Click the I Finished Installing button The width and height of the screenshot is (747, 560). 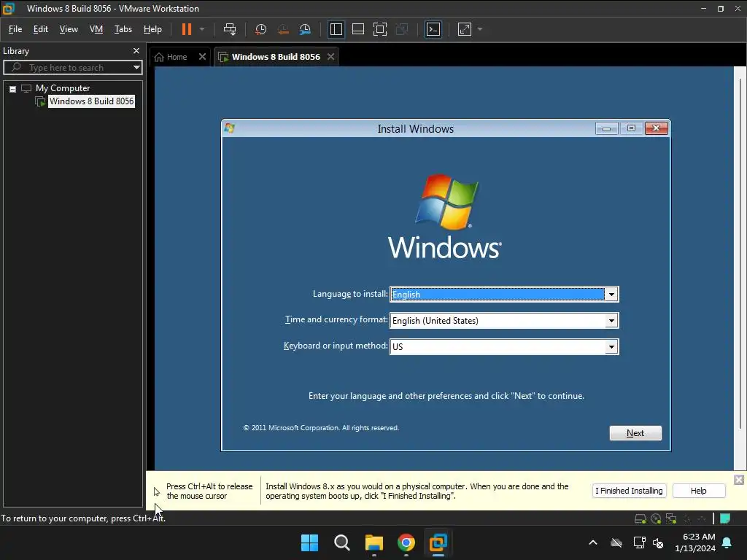[x=629, y=491]
